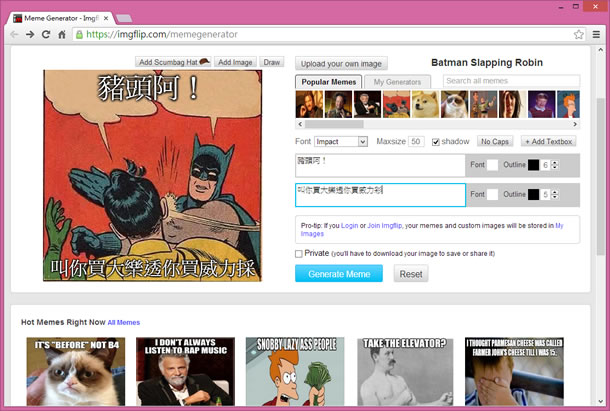
Task: Toggle the shadow checkbox
Action: point(436,142)
